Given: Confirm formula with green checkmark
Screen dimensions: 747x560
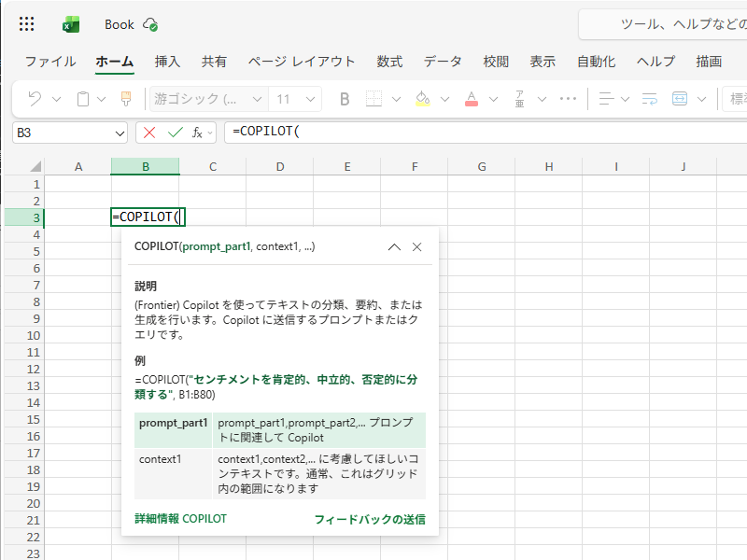Looking at the screenshot, I should (176, 133).
